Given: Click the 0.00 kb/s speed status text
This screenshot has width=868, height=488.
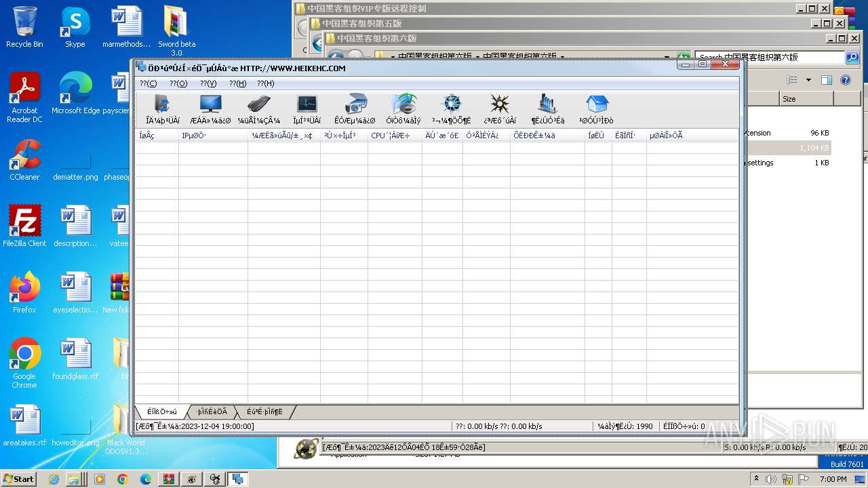Looking at the screenshot, I should click(498, 426).
